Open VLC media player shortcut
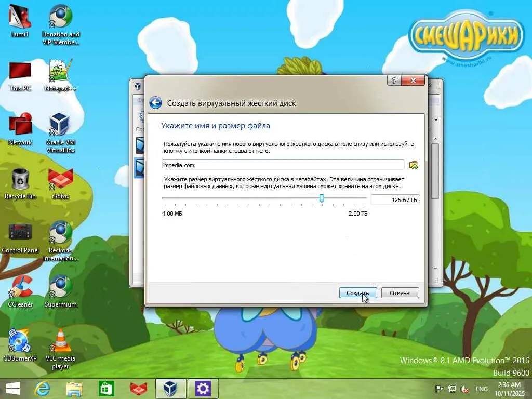Screen dimensions: 532x399 click(60, 349)
